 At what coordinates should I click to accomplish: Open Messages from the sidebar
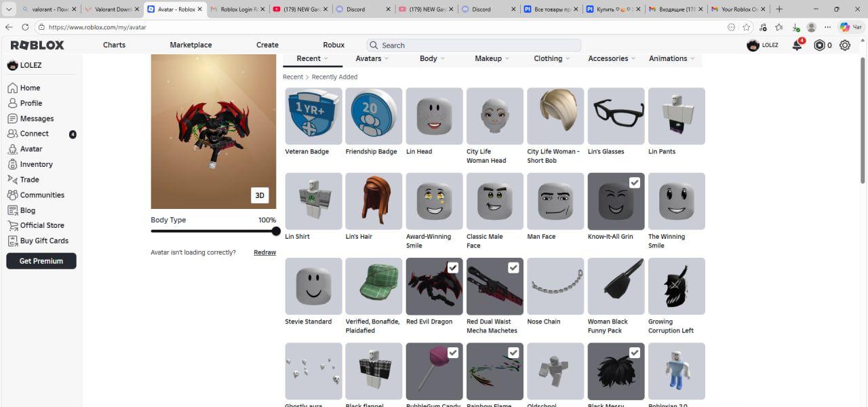pyautogui.click(x=36, y=119)
